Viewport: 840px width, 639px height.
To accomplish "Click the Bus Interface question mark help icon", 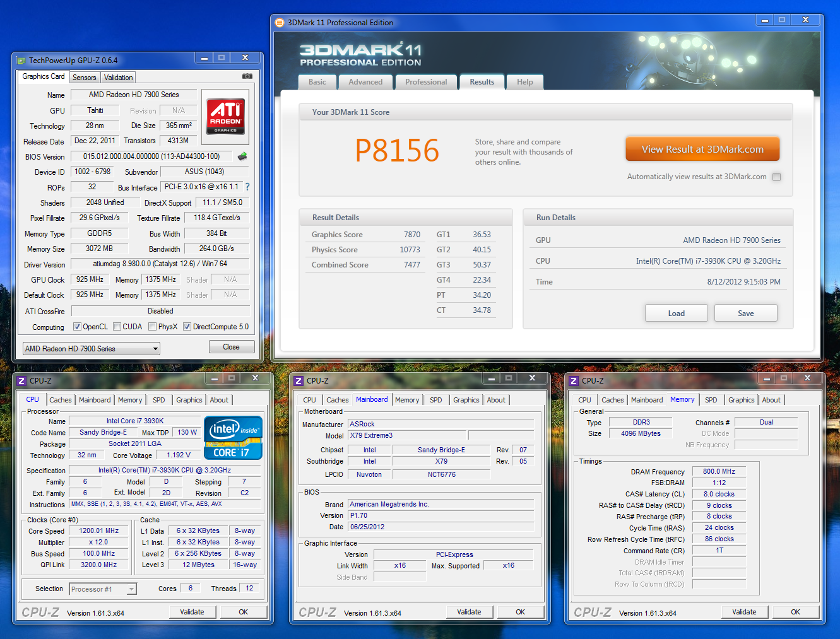I will tap(247, 187).
